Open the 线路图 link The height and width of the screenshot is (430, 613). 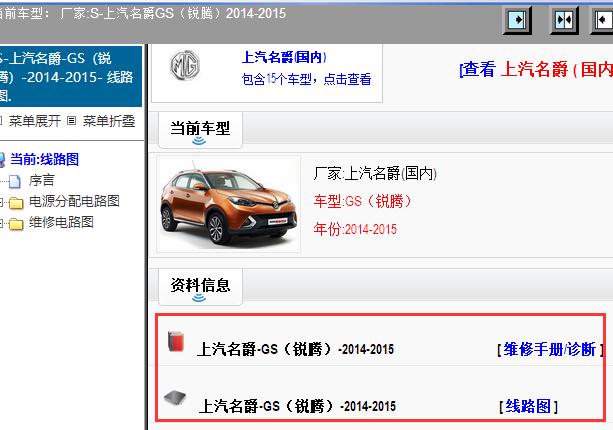528,406
